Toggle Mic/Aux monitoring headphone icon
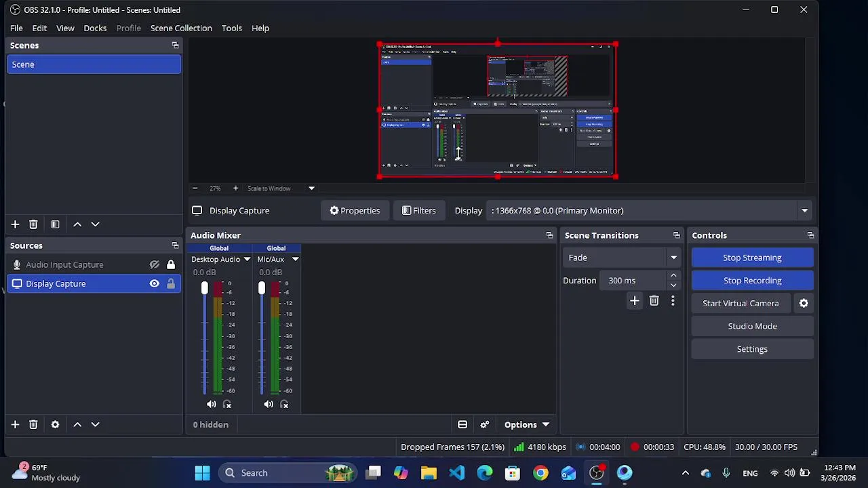868x488 pixels. point(284,405)
